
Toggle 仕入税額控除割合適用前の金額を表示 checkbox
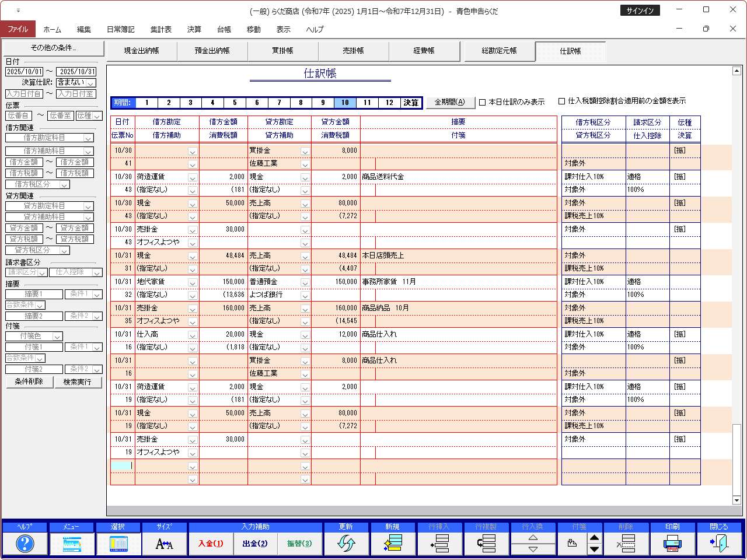click(x=562, y=101)
